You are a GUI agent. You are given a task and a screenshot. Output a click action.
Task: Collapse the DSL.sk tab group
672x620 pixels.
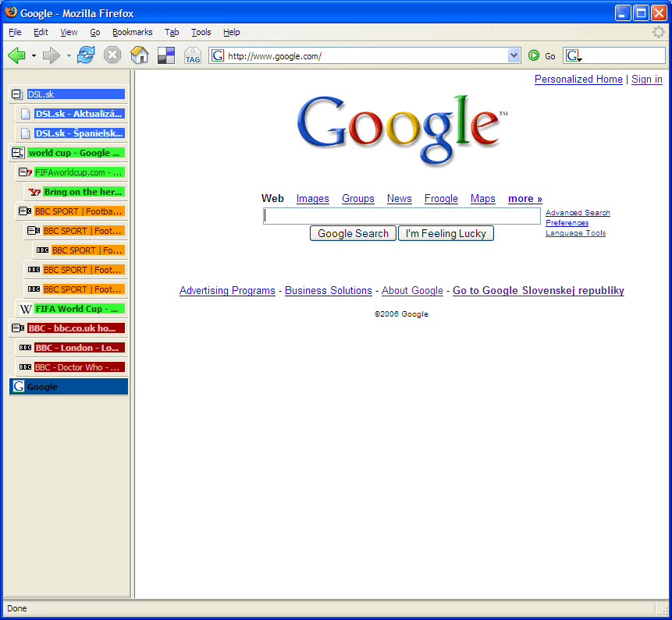pyautogui.click(x=16, y=94)
